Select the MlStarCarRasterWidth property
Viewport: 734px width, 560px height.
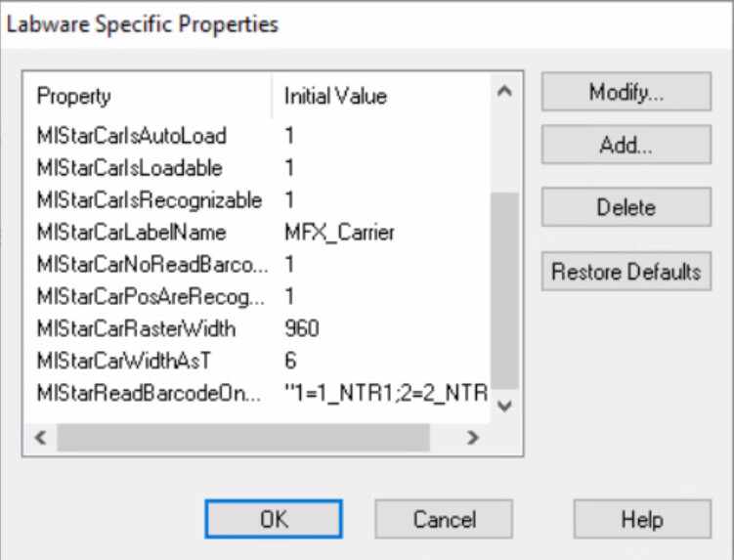(256, 328)
